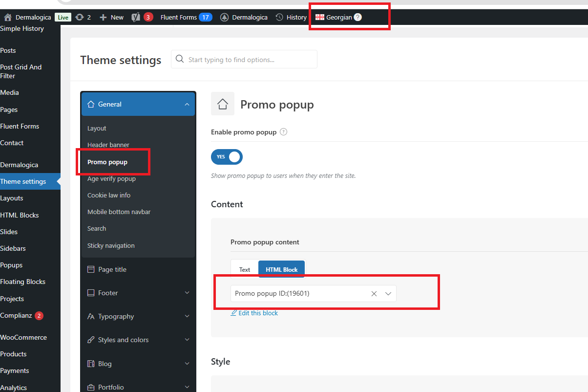Viewport: 588px width, 392px height.
Task: Open Mobile bottom navbar settings
Action: click(119, 212)
